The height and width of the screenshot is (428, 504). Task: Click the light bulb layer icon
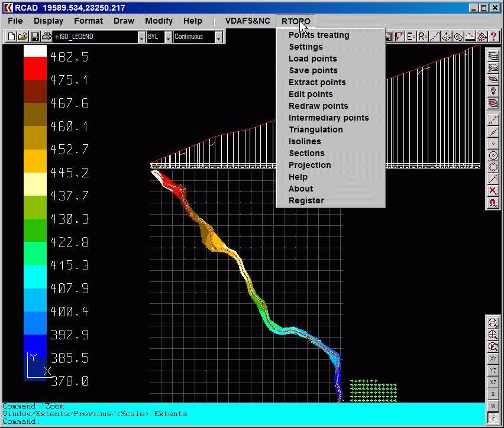[x=493, y=91]
